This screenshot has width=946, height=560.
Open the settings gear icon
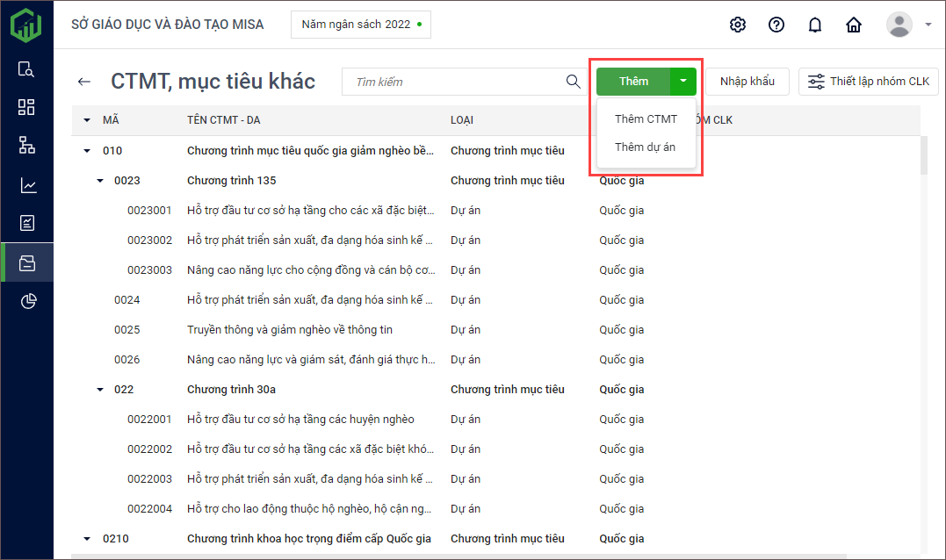click(738, 25)
